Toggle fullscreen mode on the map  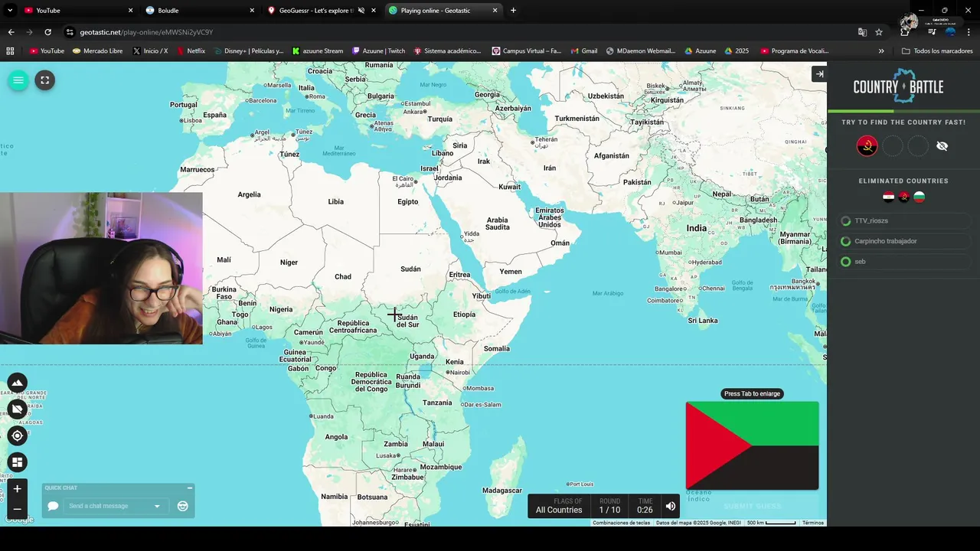coord(45,80)
